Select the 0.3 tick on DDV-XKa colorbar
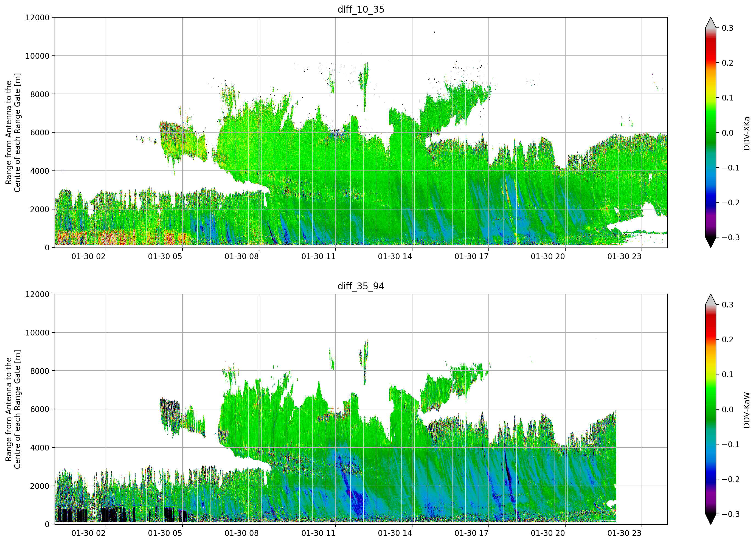This screenshot has width=756, height=543. (728, 28)
